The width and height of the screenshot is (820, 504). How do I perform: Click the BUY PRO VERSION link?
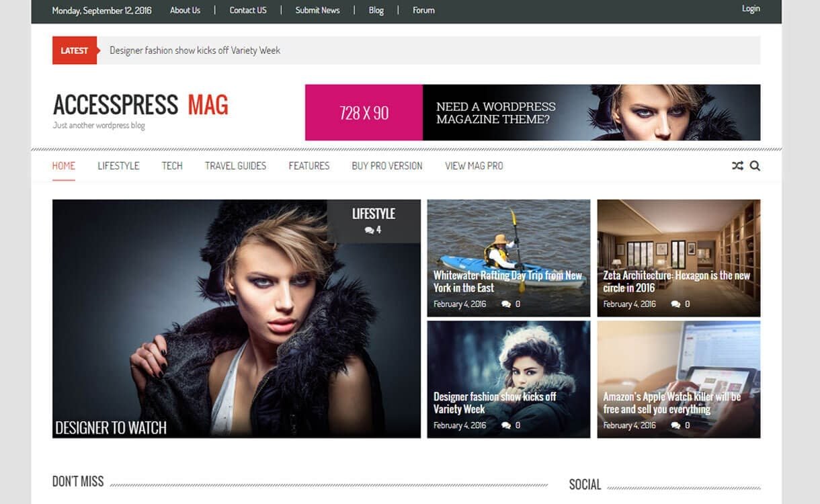click(386, 165)
